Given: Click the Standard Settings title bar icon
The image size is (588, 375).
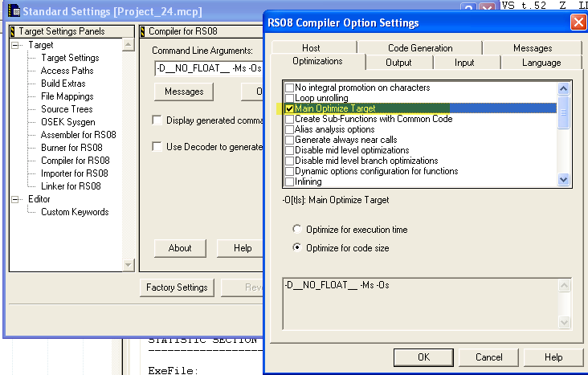Looking at the screenshot, I should tap(14, 11).
